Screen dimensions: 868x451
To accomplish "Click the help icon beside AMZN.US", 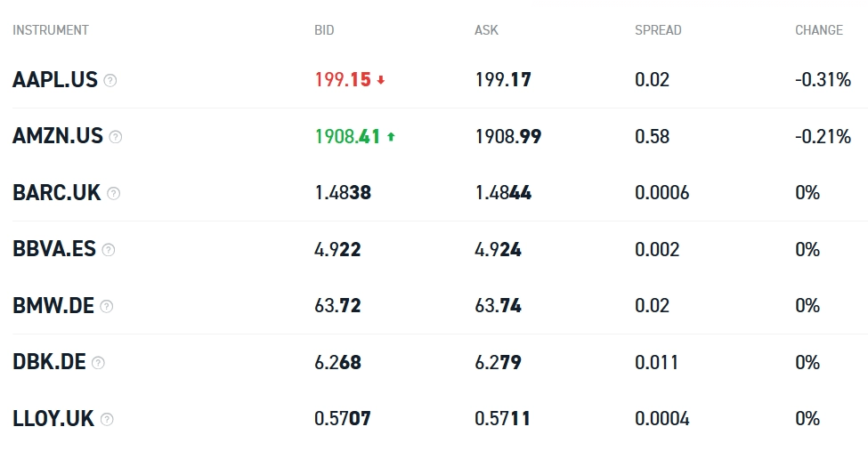I will point(116,137).
